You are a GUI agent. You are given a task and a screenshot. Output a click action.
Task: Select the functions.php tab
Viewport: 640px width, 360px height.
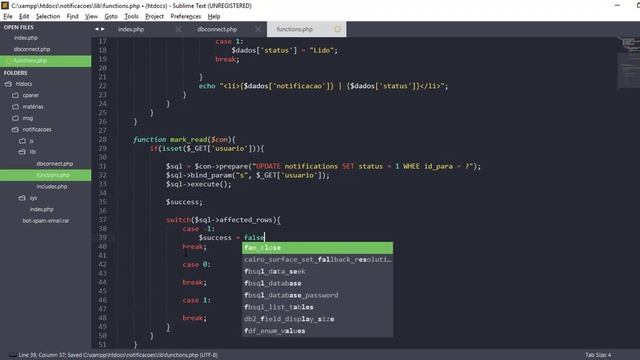point(294,29)
